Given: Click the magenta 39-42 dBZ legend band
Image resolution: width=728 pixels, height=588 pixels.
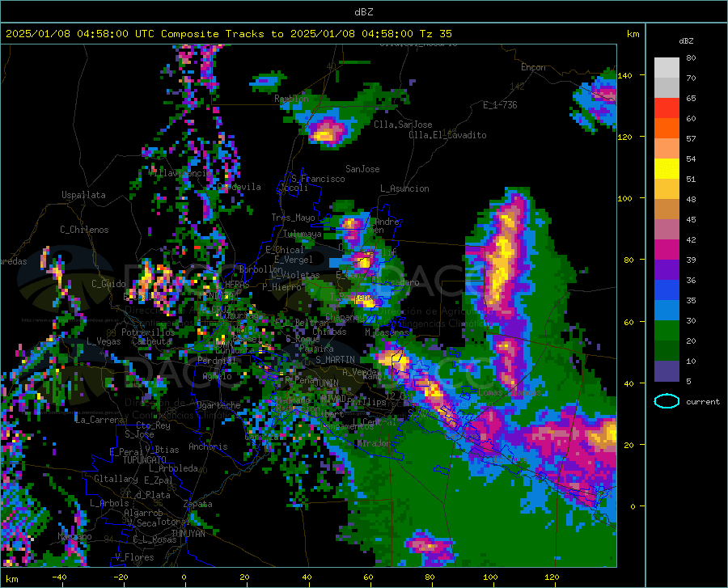Looking at the screenshot, I should point(667,250).
